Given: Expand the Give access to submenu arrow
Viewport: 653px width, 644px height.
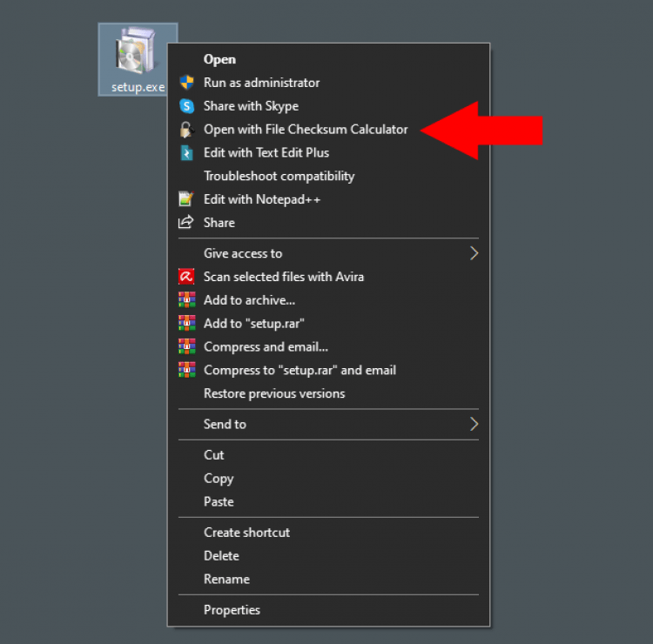Looking at the screenshot, I should pyautogui.click(x=474, y=253).
